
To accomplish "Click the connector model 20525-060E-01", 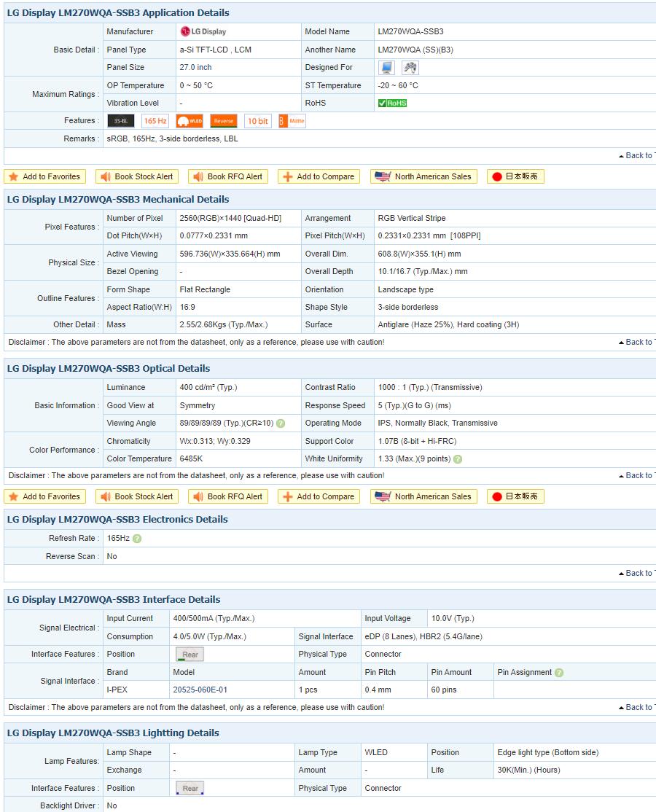I will pos(200,690).
